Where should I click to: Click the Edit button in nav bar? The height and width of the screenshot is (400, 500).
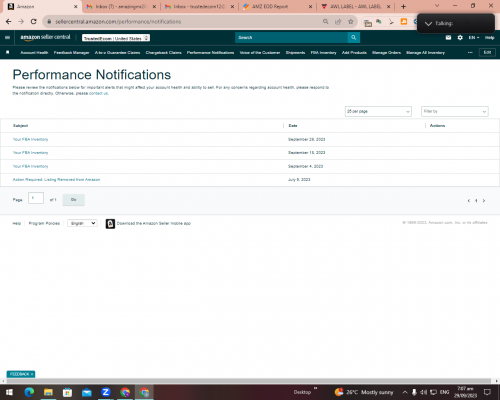(x=487, y=53)
